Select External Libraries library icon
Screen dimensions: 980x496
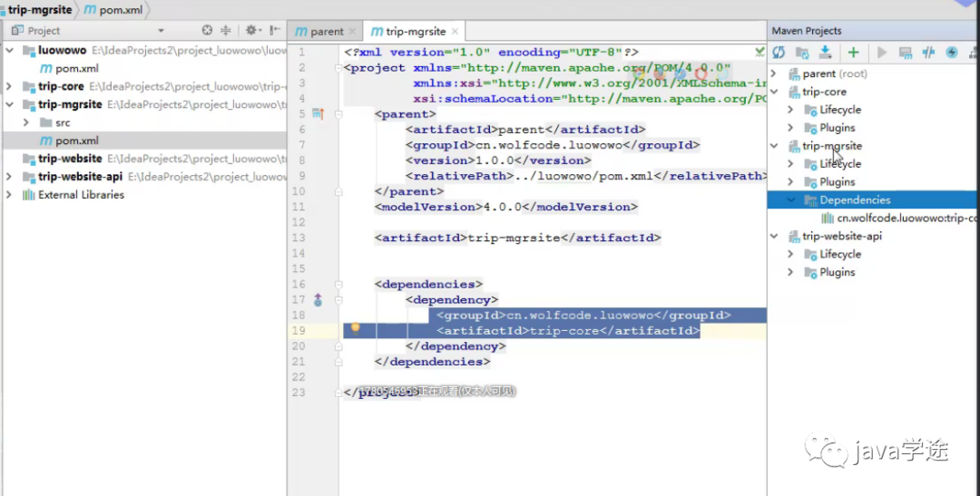(x=29, y=195)
